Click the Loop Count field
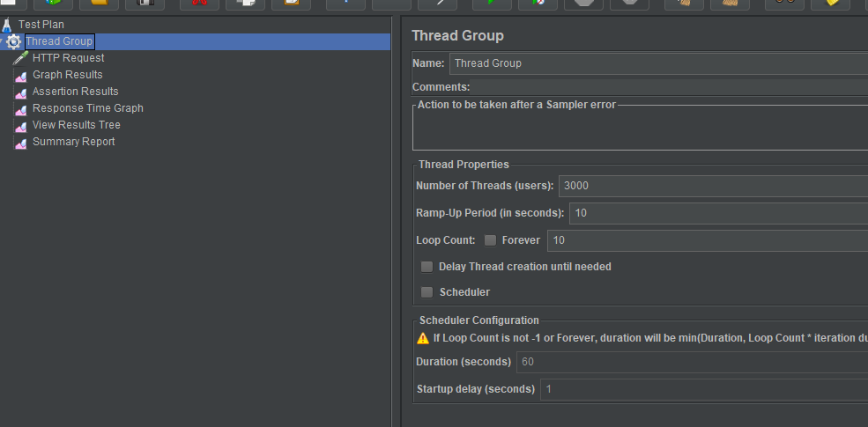Screen dimensions: 868x427 pos(708,240)
